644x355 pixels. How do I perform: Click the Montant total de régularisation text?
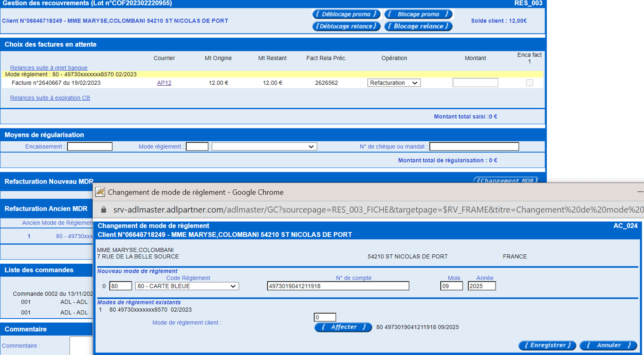tap(447, 161)
